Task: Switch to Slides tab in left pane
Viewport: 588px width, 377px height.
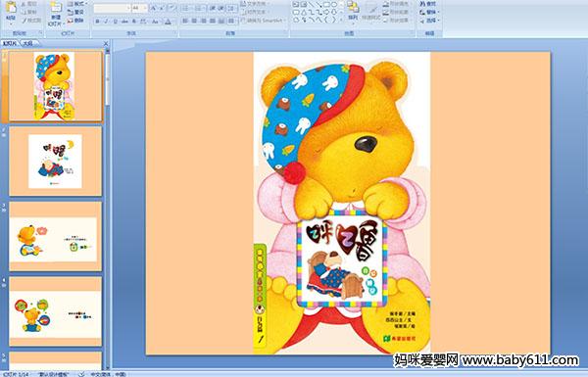Action: click(10, 43)
